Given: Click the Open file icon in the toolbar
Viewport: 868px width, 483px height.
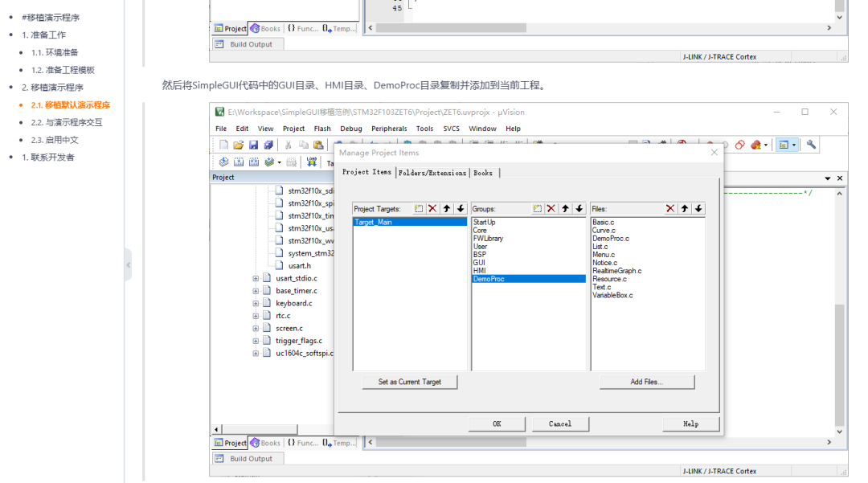Looking at the screenshot, I should [x=239, y=144].
